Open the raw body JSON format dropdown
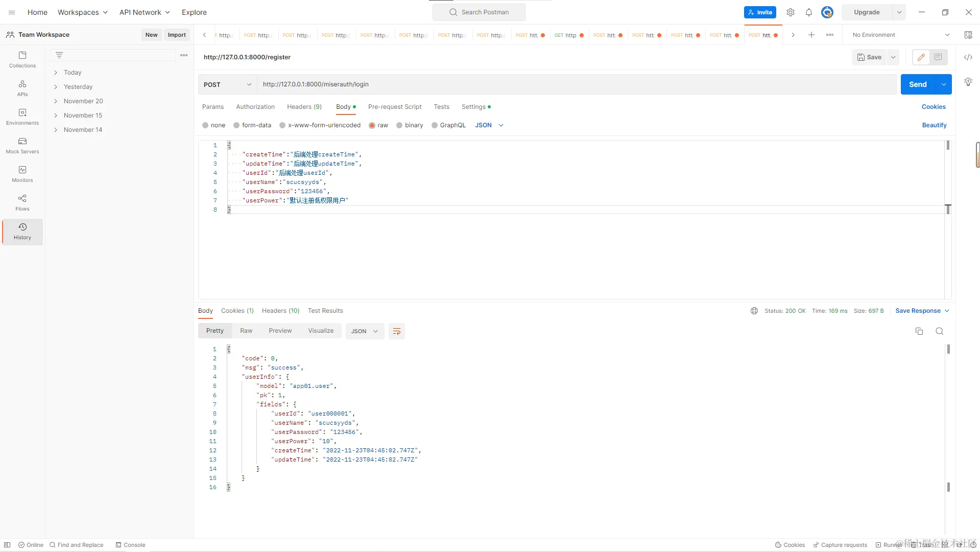 click(x=489, y=125)
